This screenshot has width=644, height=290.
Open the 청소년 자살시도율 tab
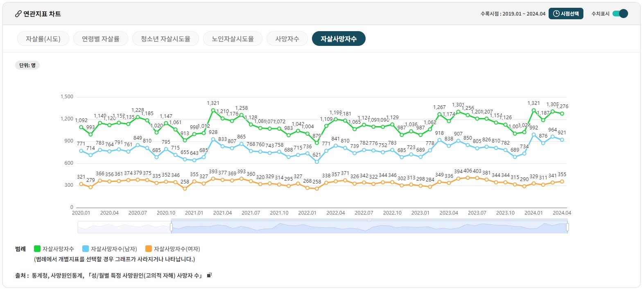coord(165,39)
